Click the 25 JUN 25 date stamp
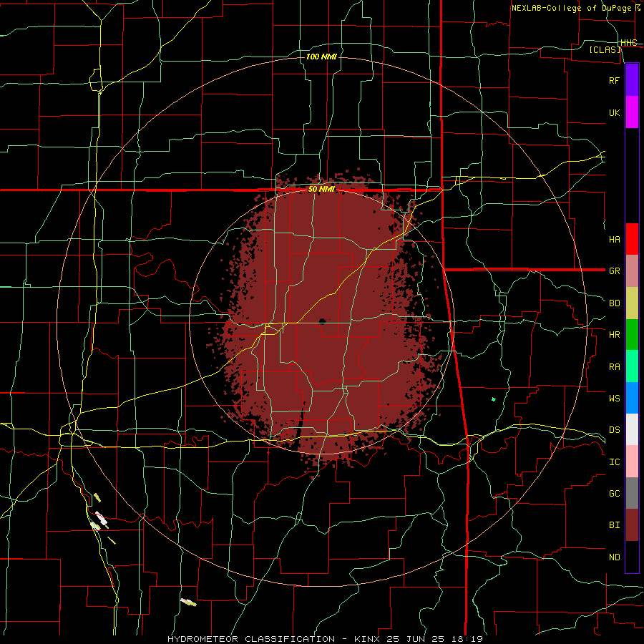The width and height of the screenshot is (644, 644). coord(416,639)
